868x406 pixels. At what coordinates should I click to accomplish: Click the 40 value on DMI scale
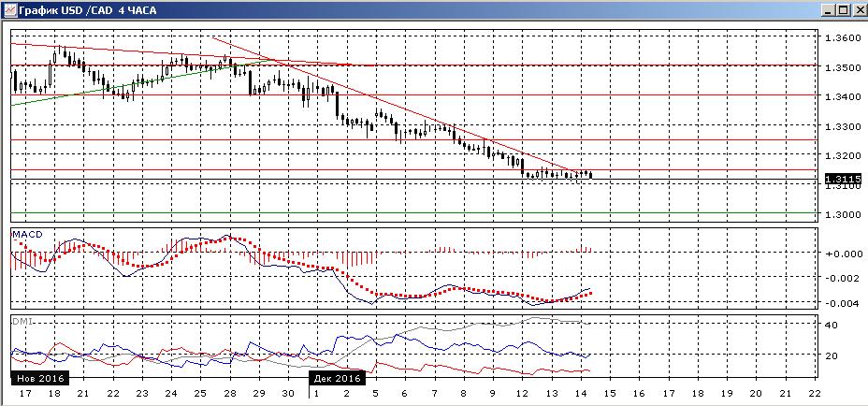tap(832, 326)
